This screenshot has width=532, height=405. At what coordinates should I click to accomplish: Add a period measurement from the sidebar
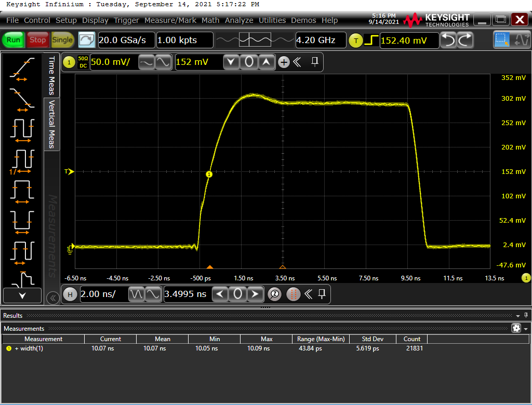point(22,129)
